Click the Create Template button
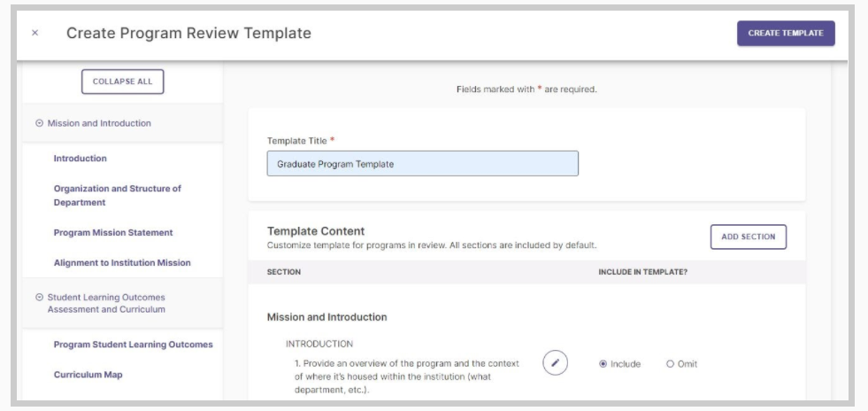 pos(786,34)
